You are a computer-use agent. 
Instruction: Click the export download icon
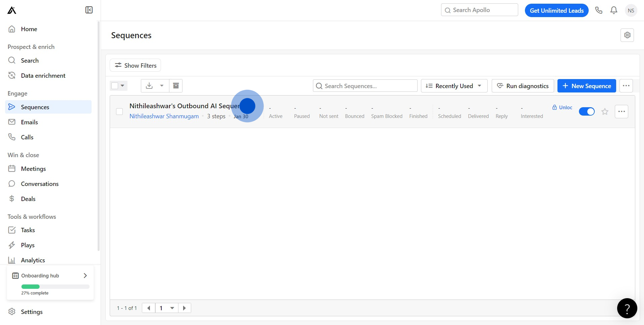149,86
